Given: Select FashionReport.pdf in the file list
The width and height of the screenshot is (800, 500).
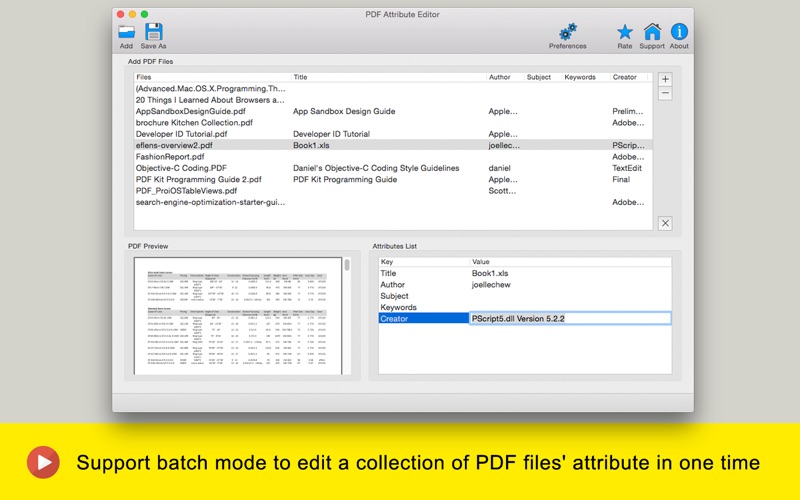Looking at the screenshot, I should point(170,157).
